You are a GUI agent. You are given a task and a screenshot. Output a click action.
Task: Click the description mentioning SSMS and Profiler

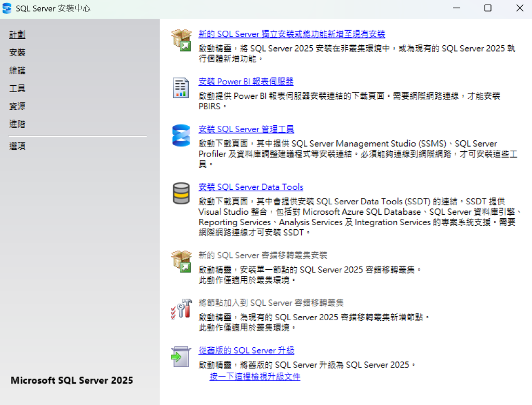point(358,154)
